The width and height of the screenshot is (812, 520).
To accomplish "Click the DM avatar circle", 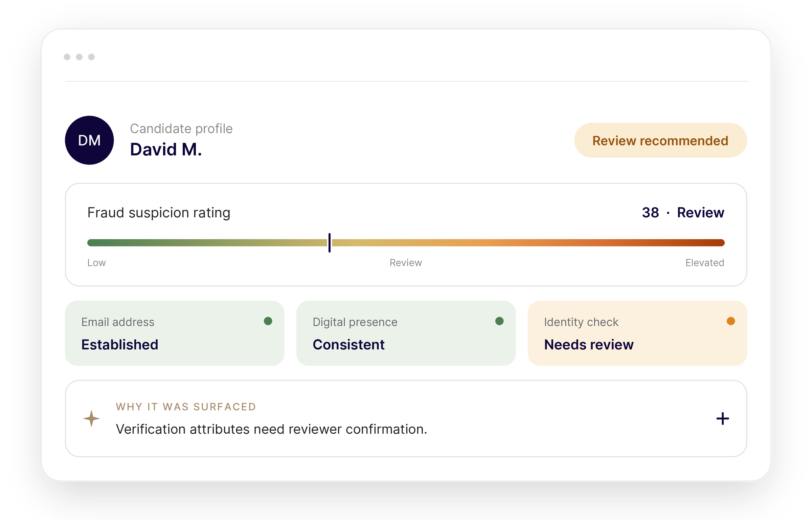I will 89,140.
